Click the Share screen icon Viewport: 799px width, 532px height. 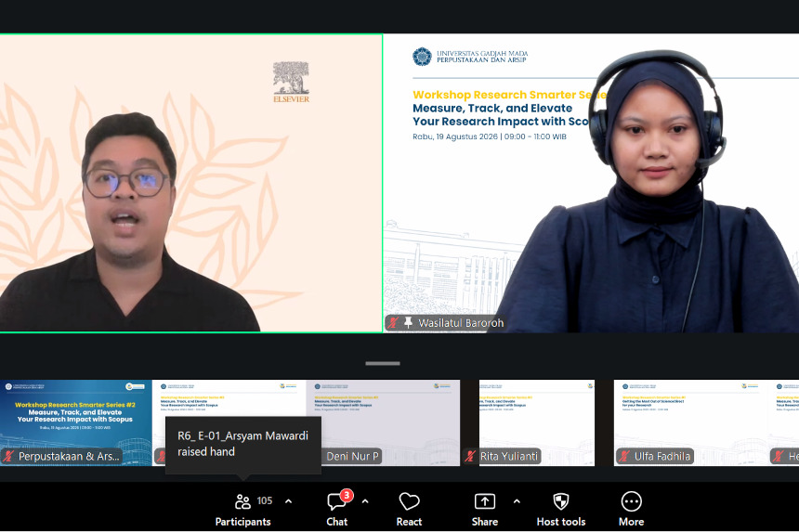click(485, 501)
